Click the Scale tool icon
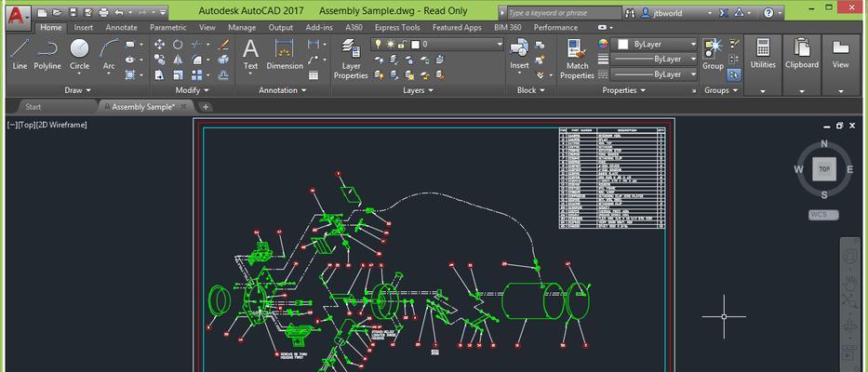Image resolution: width=868 pixels, height=372 pixels. pyautogui.click(x=178, y=74)
